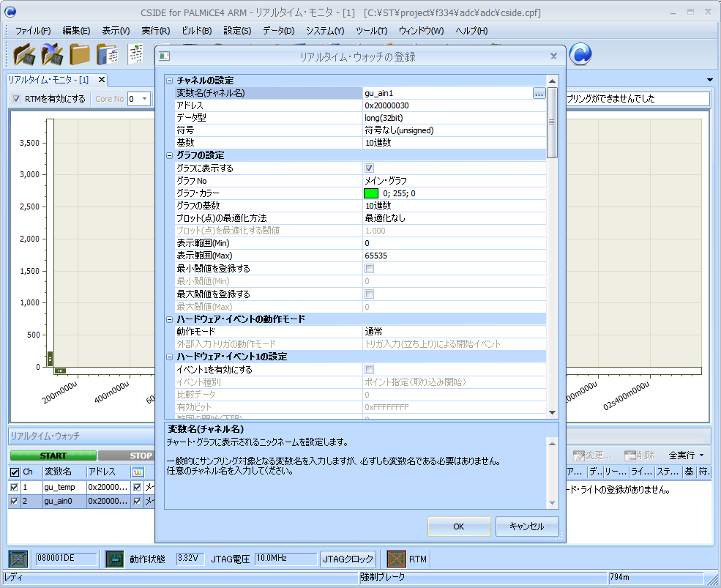Click the reload project folder icon with blue arrow
Image resolution: width=721 pixels, height=588 pixels.
tap(52, 55)
